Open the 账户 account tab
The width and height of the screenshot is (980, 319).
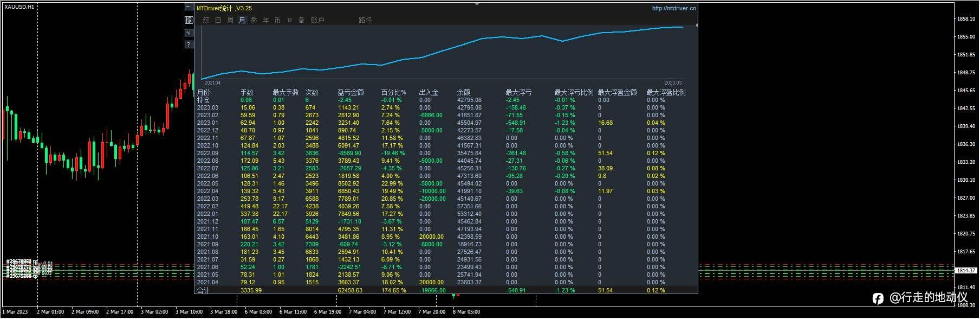pos(317,20)
